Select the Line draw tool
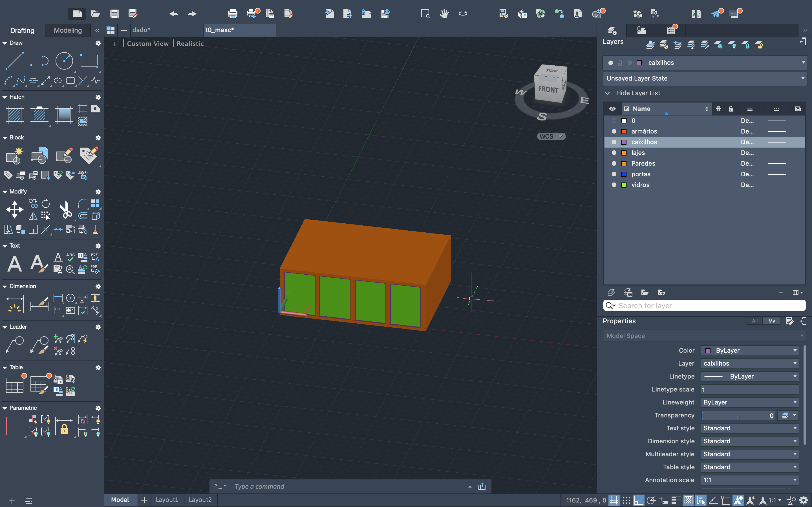812x507 pixels. [14, 61]
